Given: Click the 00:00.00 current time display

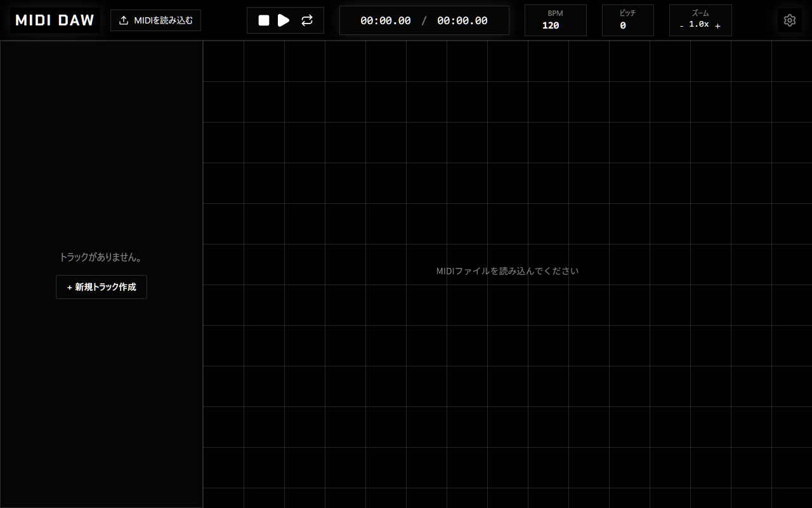Looking at the screenshot, I should tap(386, 20).
